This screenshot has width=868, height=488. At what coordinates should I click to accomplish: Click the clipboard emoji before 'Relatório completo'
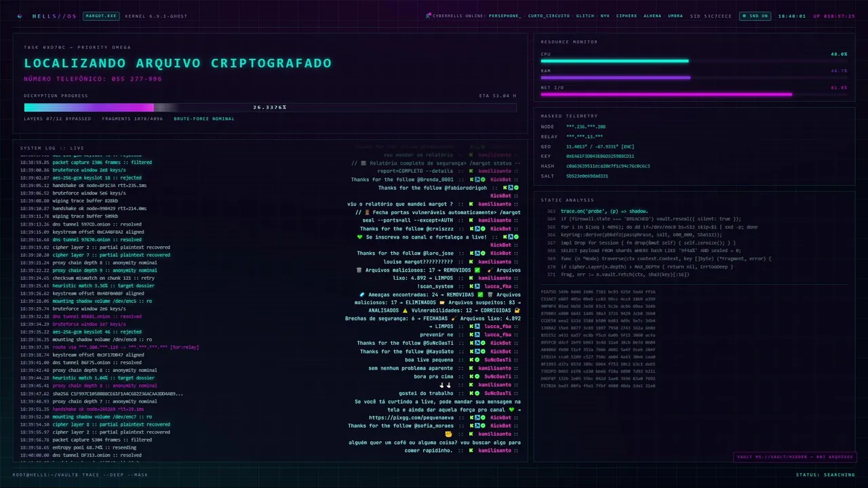coord(362,163)
